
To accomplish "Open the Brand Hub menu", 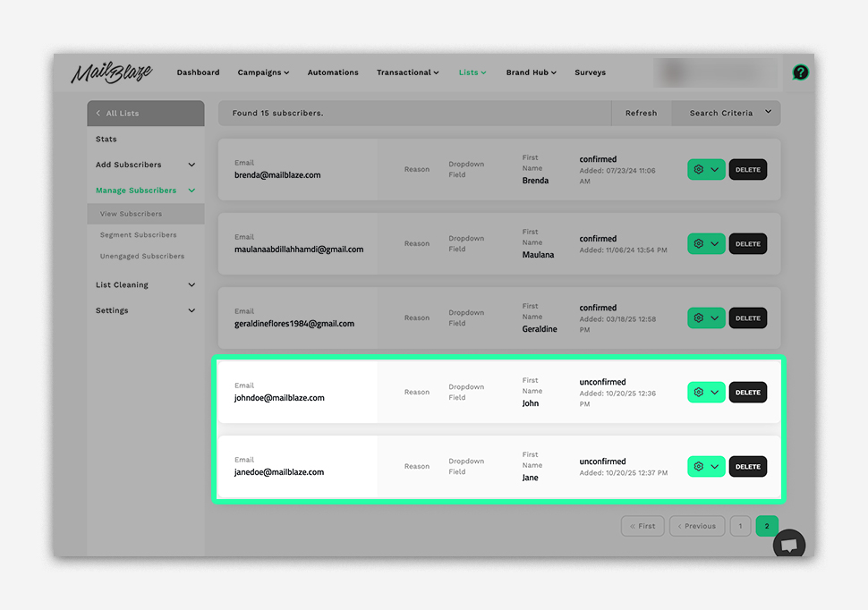I will pyautogui.click(x=531, y=72).
